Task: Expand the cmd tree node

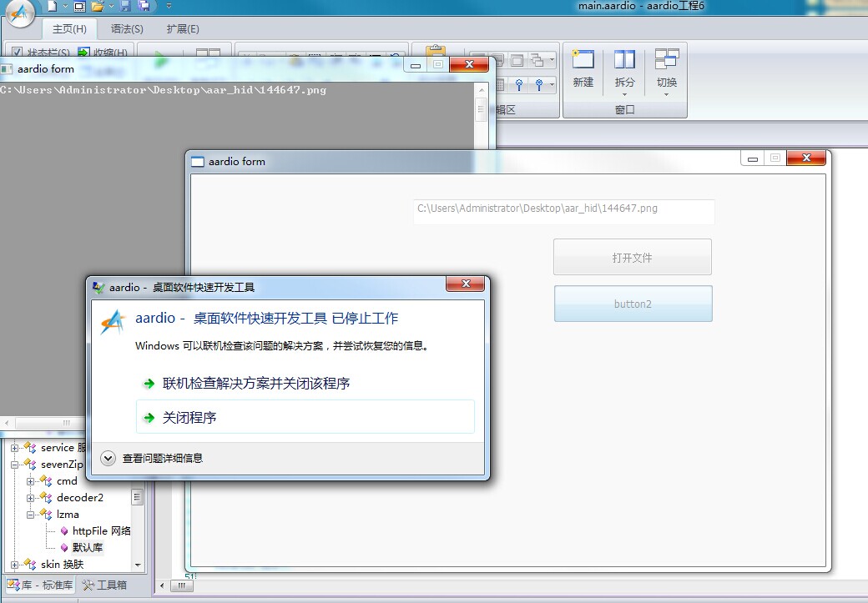Action: click(31, 481)
